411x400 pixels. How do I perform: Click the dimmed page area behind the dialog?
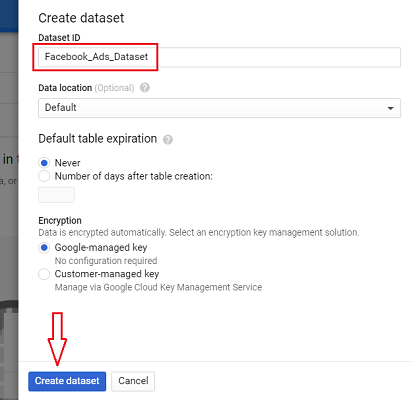click(x=9, y=233)
